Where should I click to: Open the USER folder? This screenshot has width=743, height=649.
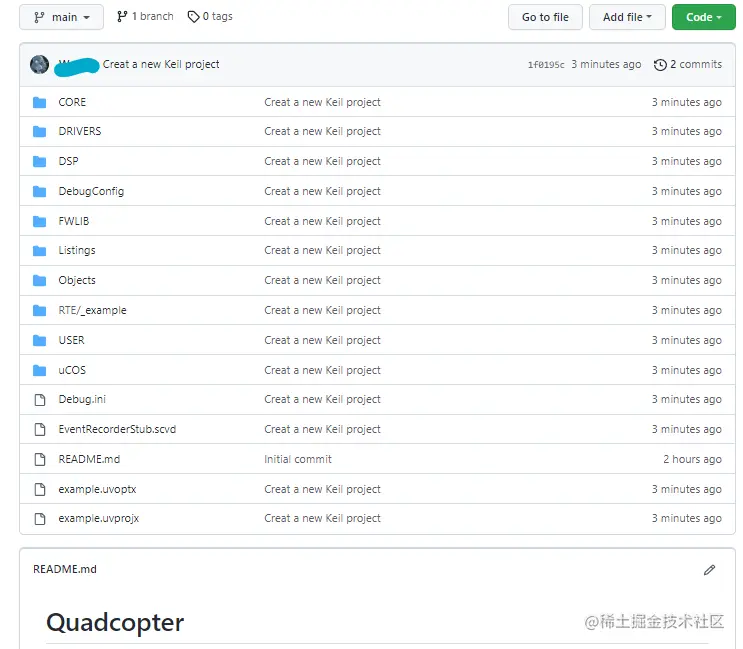pos(71,340)
